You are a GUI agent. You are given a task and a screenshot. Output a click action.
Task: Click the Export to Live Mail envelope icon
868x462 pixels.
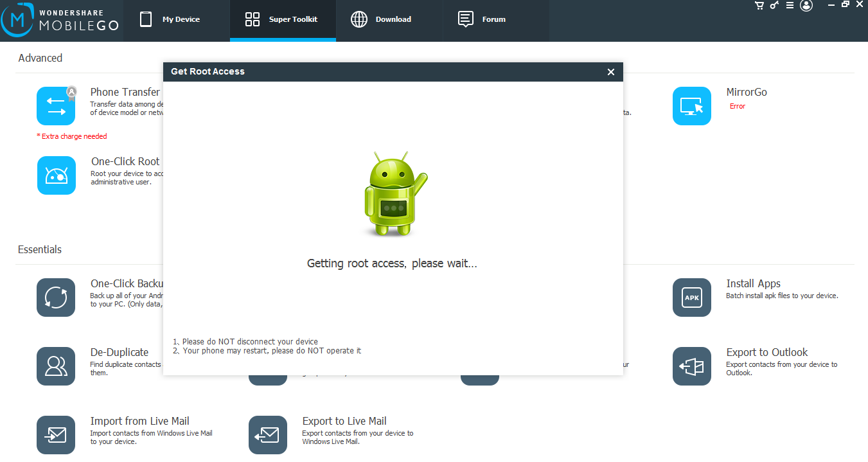268,435
